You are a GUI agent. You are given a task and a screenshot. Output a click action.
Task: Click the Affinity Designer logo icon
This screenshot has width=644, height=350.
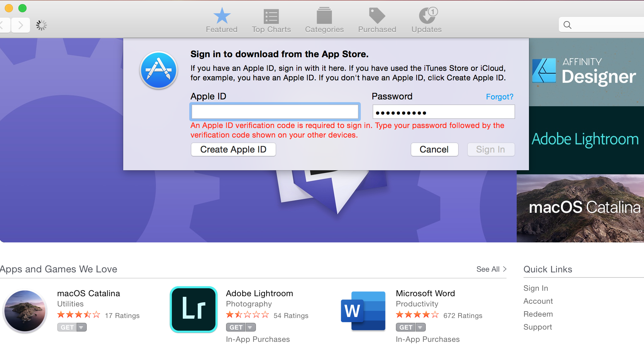[x=544, y=70]
